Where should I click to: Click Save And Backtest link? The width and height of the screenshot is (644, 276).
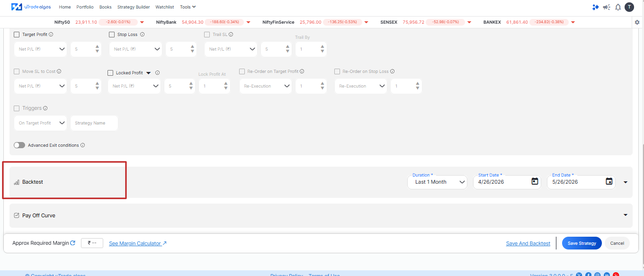[528, 243]
